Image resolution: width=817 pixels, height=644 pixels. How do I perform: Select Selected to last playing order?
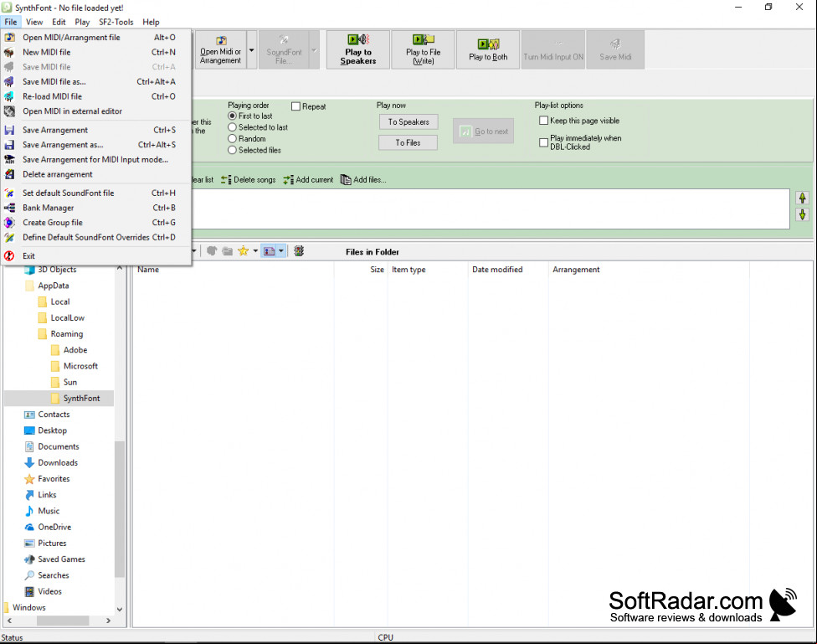233,127
